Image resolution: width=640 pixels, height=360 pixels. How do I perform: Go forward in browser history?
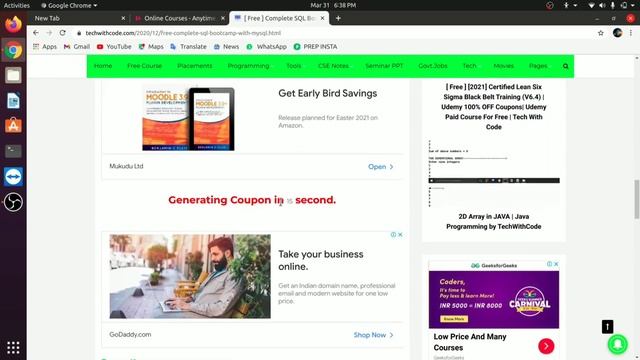pos(49,33)
